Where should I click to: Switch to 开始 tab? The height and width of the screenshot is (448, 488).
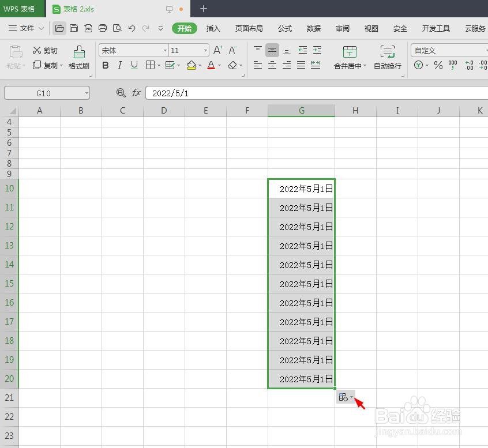pyautogui.click(x=185, y=28)
